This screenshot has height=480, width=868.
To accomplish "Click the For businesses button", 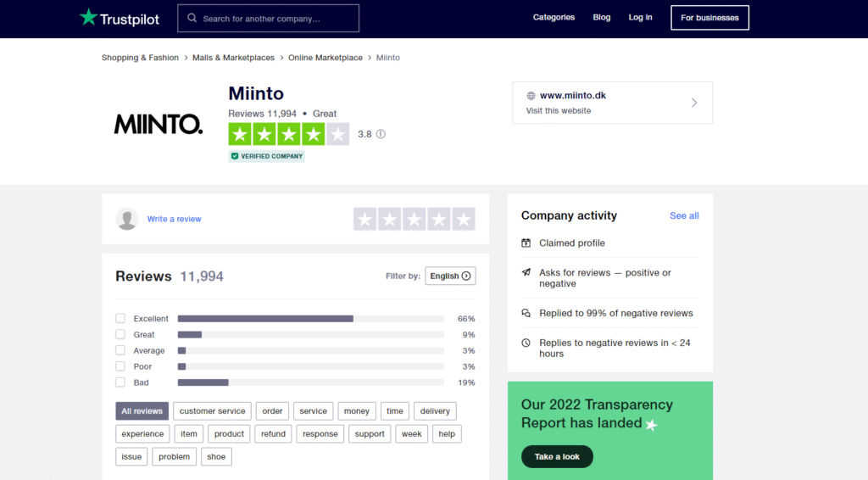I will [709, 18].
